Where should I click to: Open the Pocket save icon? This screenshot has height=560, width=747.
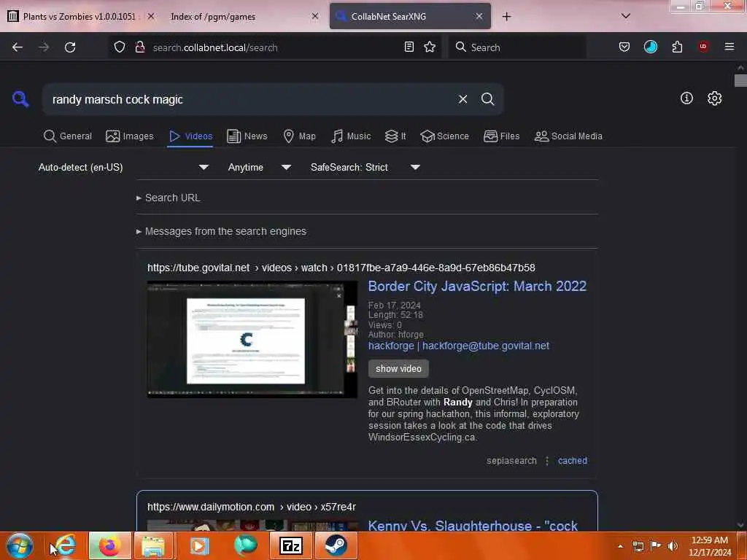point(624,47)
